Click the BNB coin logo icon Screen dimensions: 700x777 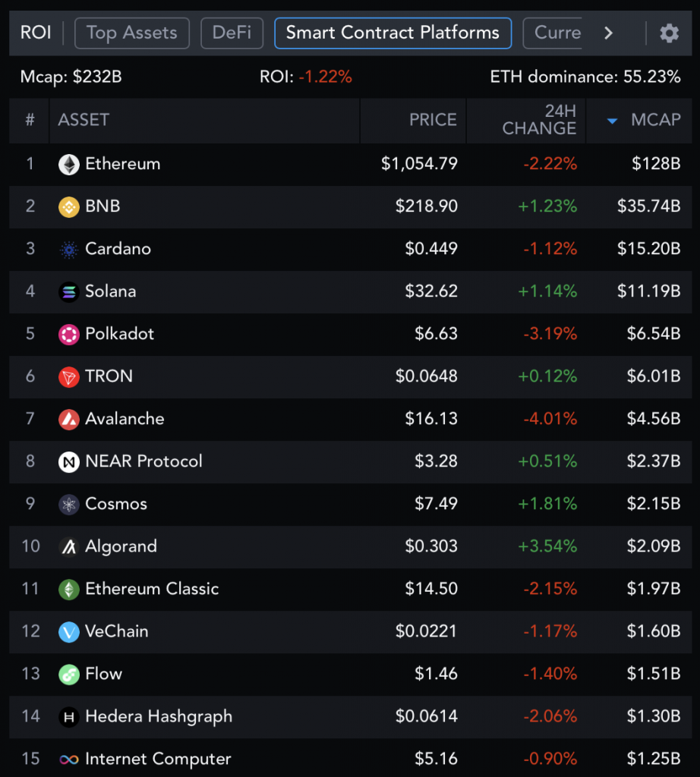coord(69,206)
